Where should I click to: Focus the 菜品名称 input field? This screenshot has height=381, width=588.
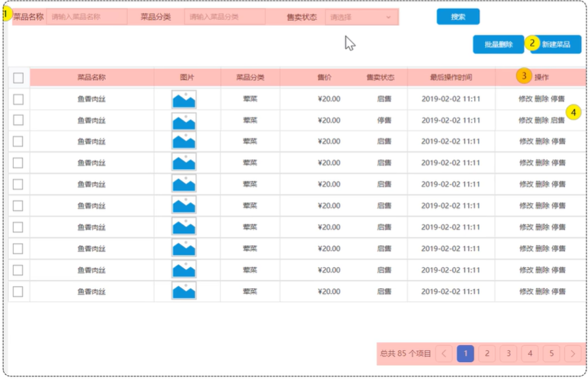[x=85, y=17]
